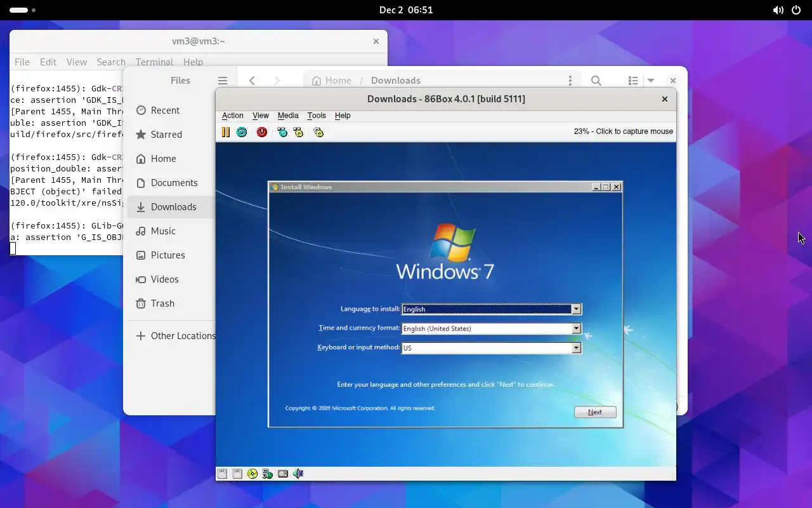The width and height of the screenshot is (812, 508).
Task: Open 86Box settings from the gear icon
Action: coord(318,132)
